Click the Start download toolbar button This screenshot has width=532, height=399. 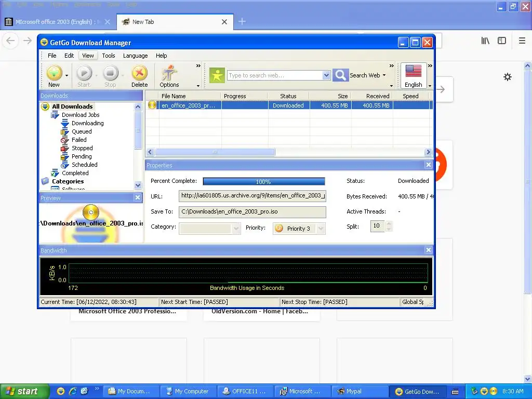pyautogui.click(x=84, y=76)
